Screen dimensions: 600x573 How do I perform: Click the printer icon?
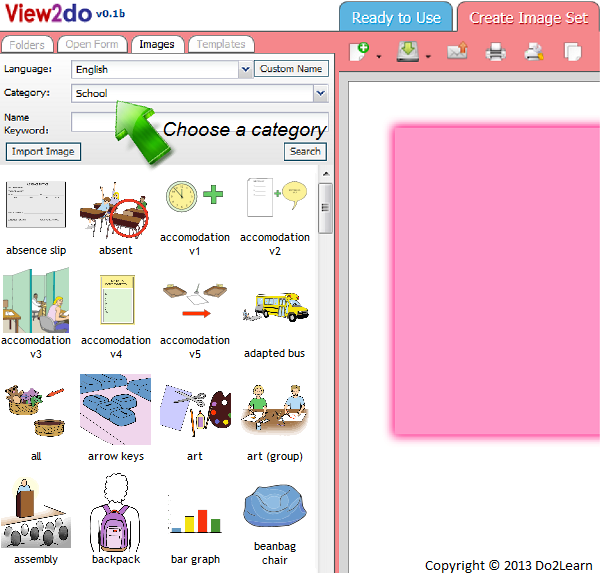point(496,52)
